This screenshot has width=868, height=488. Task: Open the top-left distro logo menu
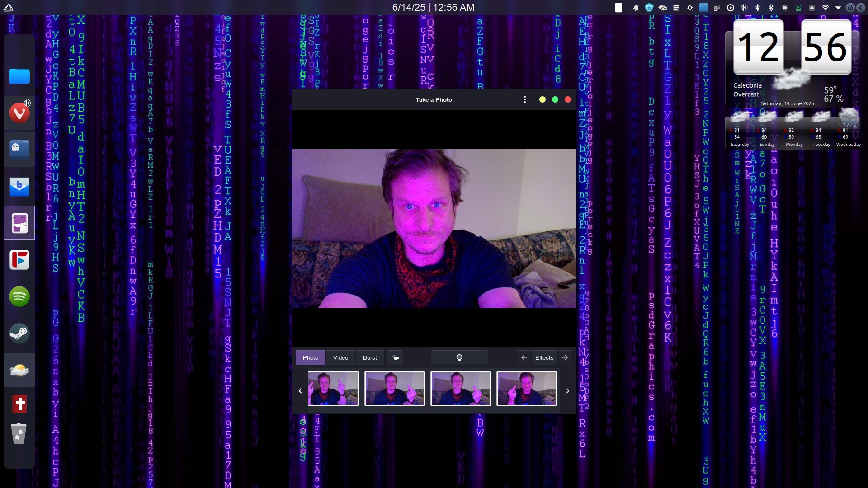click(x=8, y=7)
